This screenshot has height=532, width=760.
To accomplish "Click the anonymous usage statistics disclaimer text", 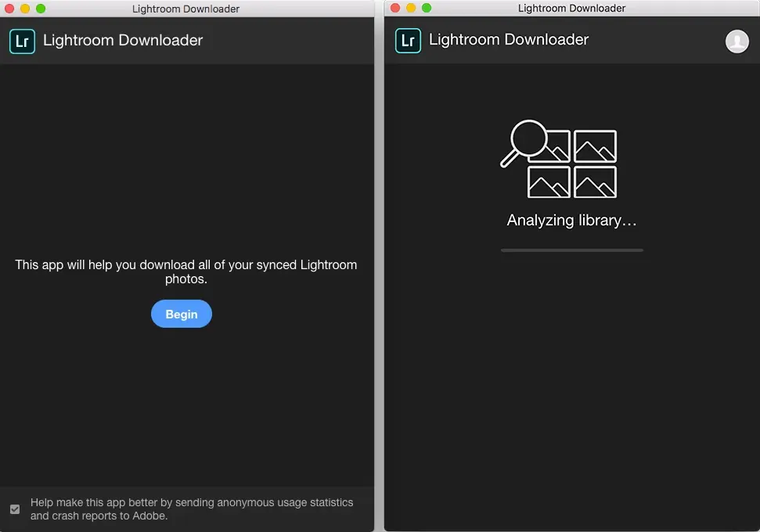I will (191, 509).
